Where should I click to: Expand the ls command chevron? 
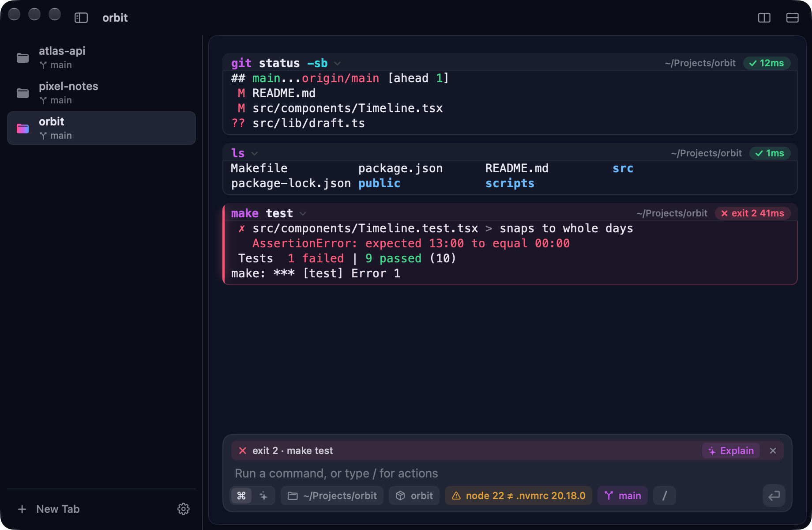click(255, 154)
